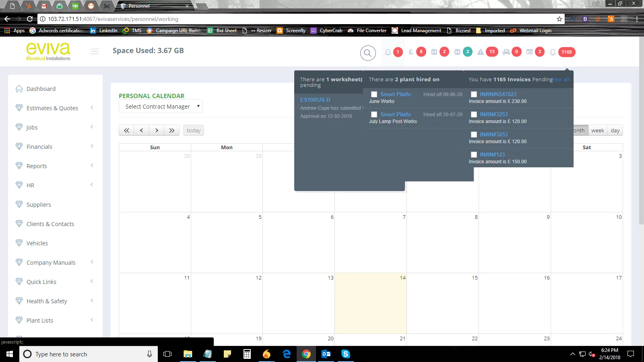Open invoice link IN#IN#123
Screen dimensions: 644x362
pos(492,154)
